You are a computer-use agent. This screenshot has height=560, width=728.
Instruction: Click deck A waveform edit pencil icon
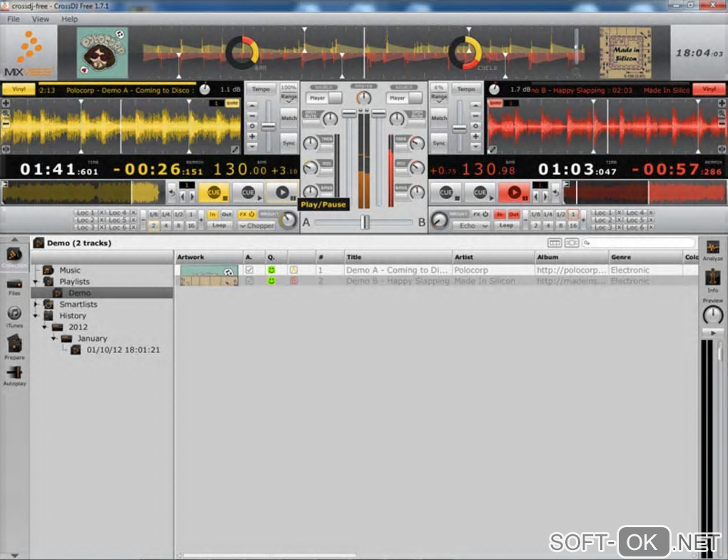pos(236,149)
